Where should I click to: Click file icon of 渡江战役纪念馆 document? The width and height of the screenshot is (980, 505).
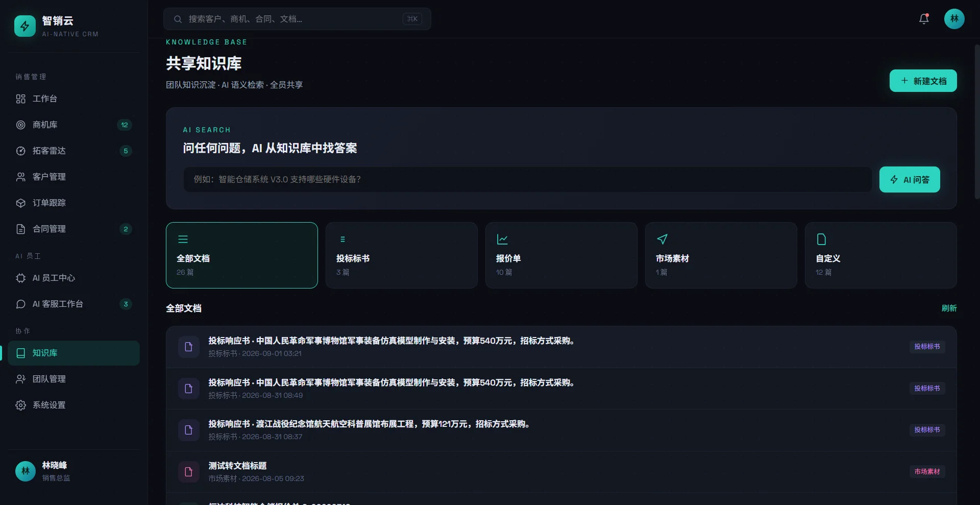[x=188, y=430]
